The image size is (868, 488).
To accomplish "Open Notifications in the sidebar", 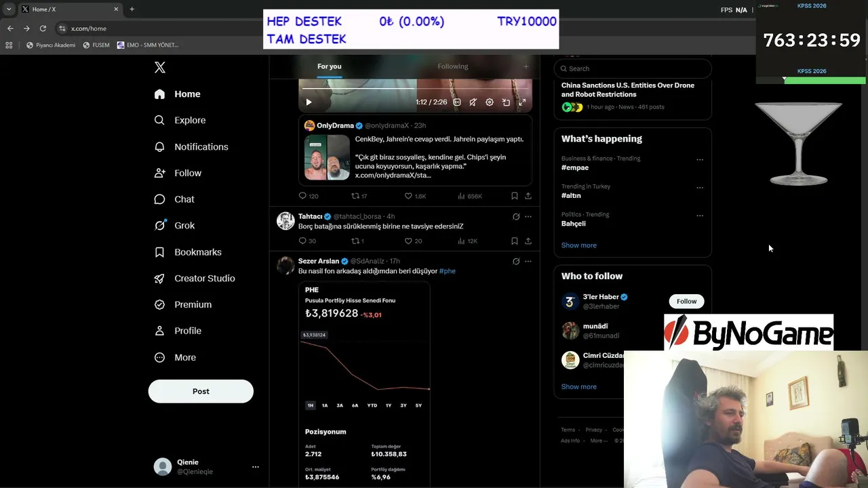I will tap(191, 147).
